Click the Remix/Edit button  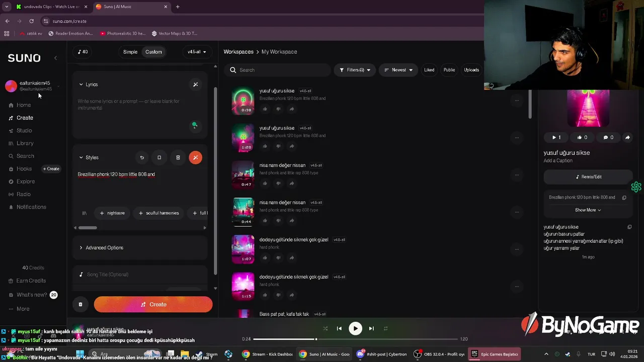588,177
